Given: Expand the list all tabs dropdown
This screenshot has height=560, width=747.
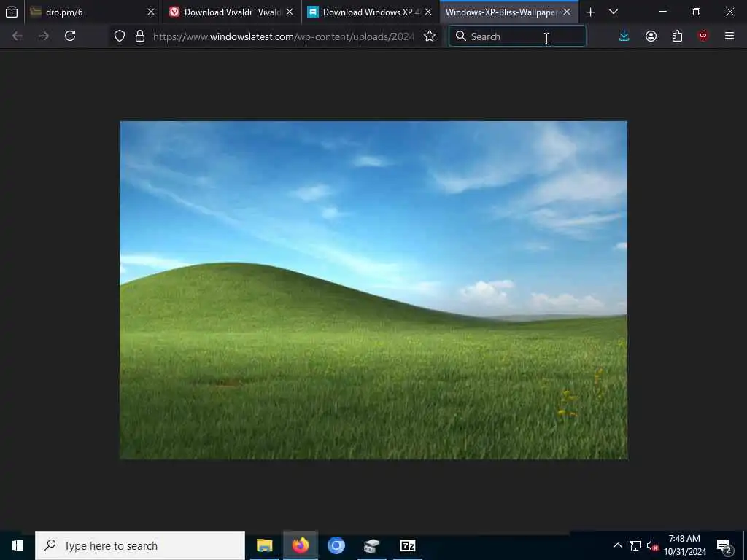Looking at the screenshot, I should click(614, 12).
